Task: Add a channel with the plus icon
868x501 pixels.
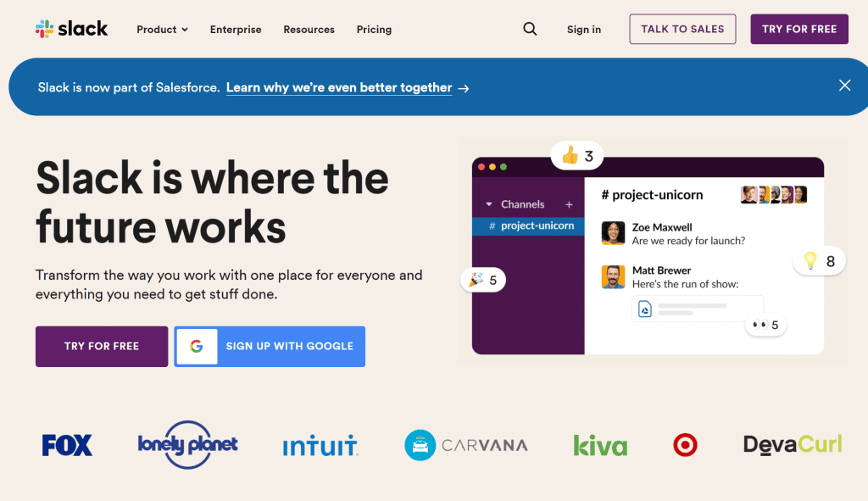Action: click(x=569, y=204)
